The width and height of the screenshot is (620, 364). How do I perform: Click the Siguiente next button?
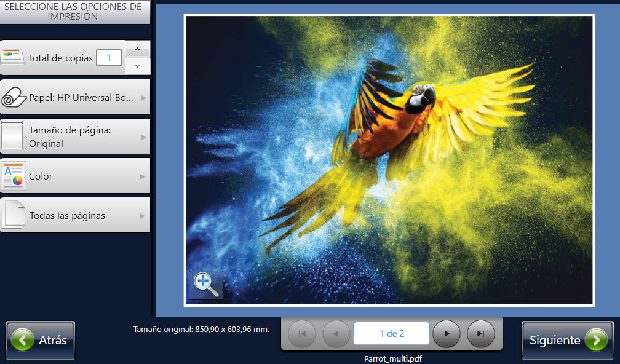567,340
